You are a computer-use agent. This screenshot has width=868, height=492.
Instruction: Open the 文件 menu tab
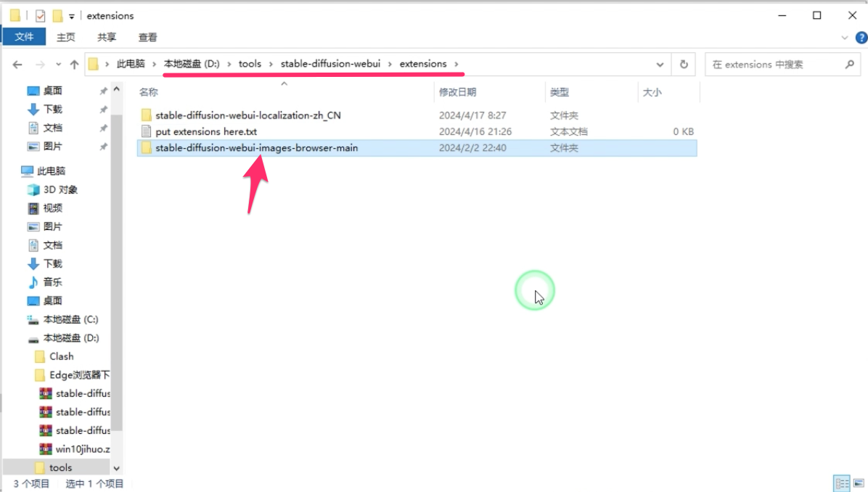click(x=24, y=36)
